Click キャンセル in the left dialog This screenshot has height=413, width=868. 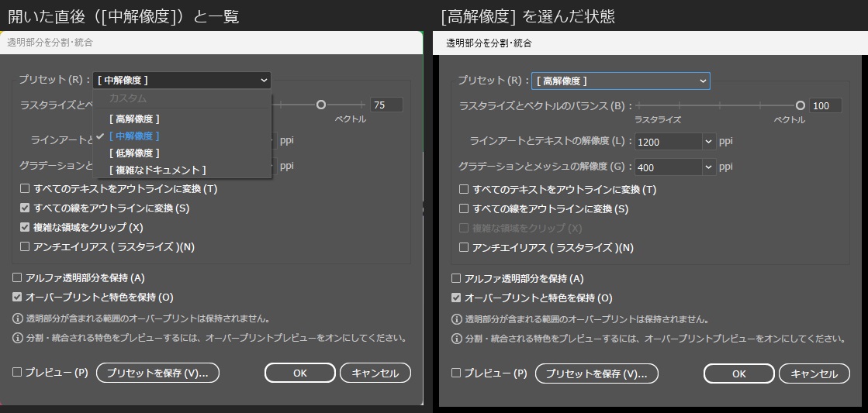pyautogui.click(x=375, y=373)
